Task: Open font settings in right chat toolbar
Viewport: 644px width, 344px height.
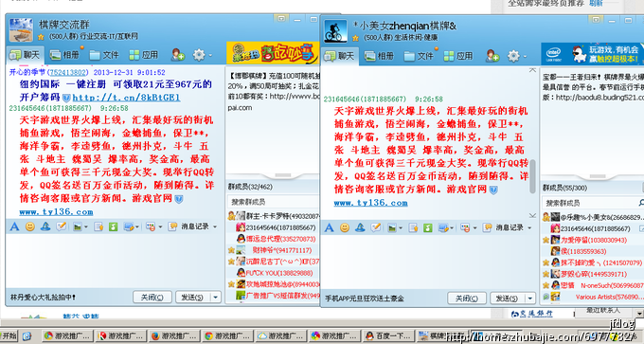Action: pos(329,227)
